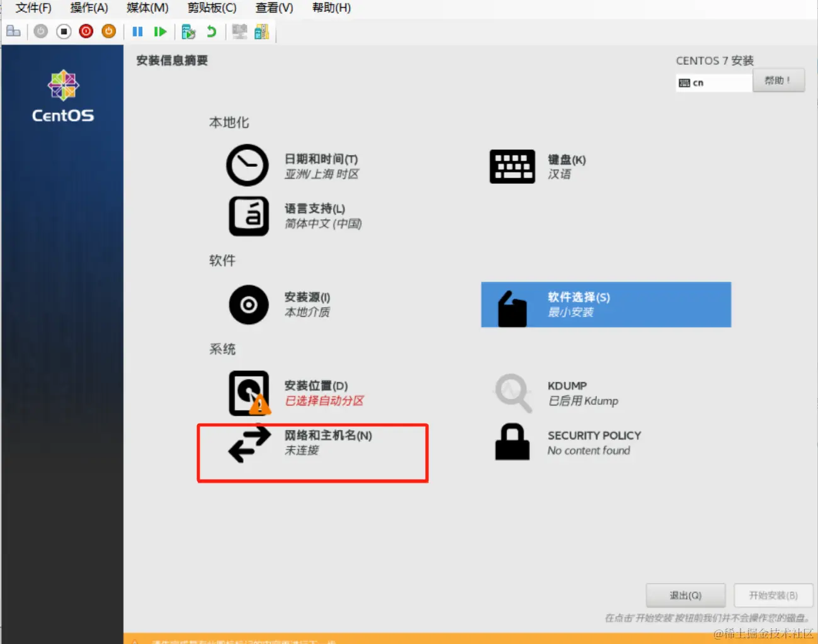Click the green Resume/Reset play icon
Image resolution: width=818 pixels, height=644 pixels.
(160, 31)
